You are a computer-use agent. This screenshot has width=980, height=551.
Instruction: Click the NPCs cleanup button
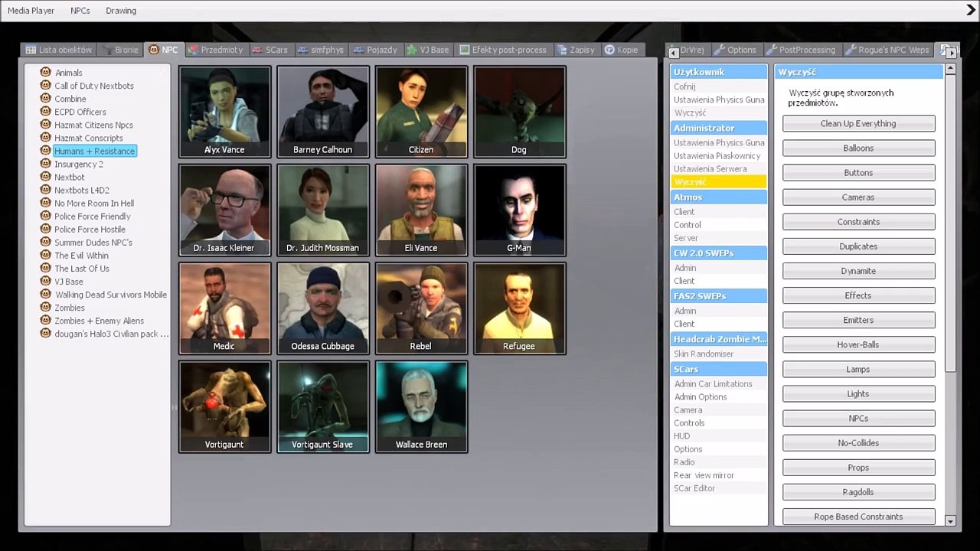858,419
